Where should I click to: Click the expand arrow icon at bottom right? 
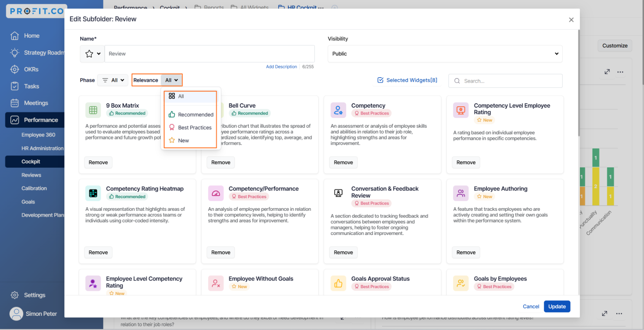tap(605, 313)
